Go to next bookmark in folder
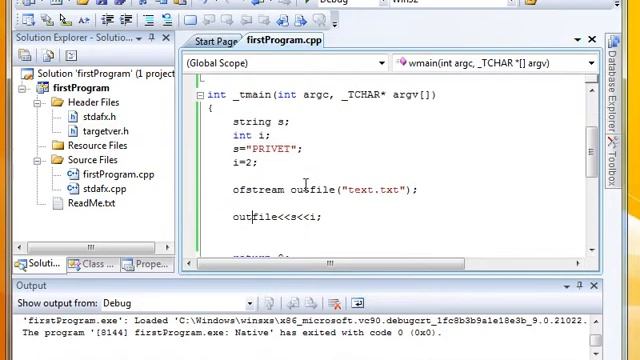Image resolution: width=640 pixels, height=360 pixels. coord(264,20)
